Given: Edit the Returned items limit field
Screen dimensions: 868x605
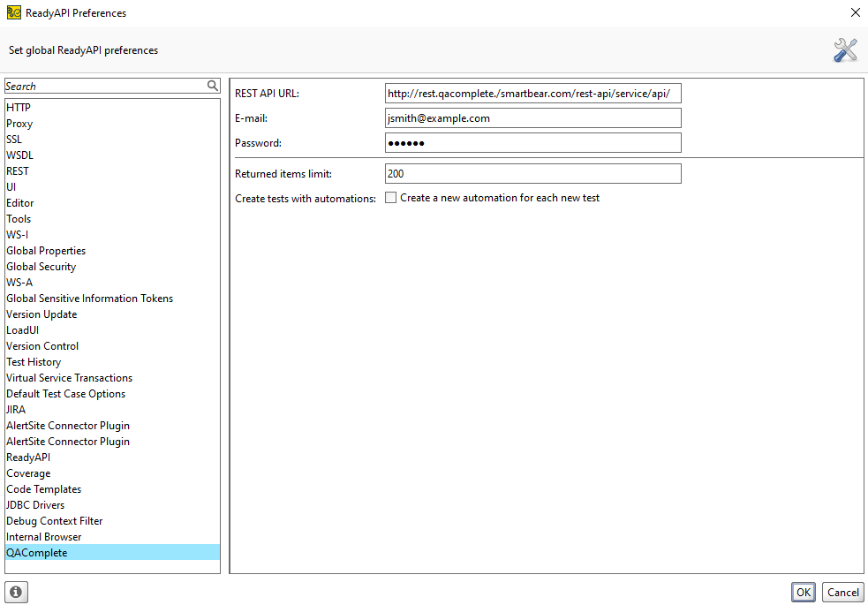Looking at the screenshot, I should point(533,174).
